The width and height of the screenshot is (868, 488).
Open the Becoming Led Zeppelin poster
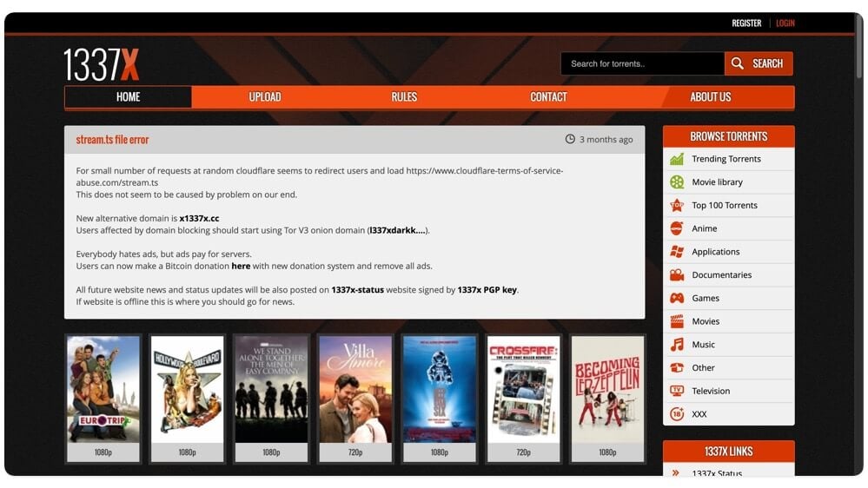click(x=607, y=398)
